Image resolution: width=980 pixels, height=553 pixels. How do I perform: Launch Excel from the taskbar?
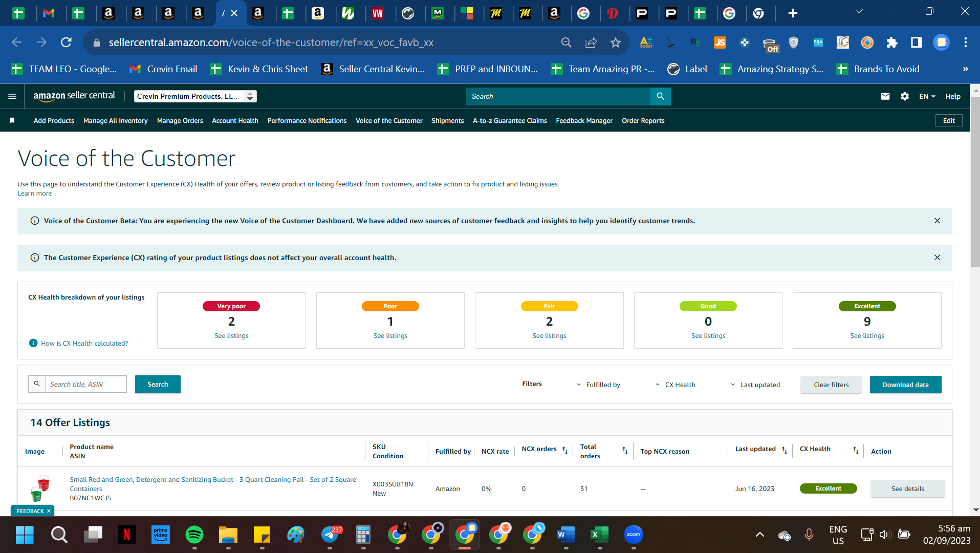point(599,535)
